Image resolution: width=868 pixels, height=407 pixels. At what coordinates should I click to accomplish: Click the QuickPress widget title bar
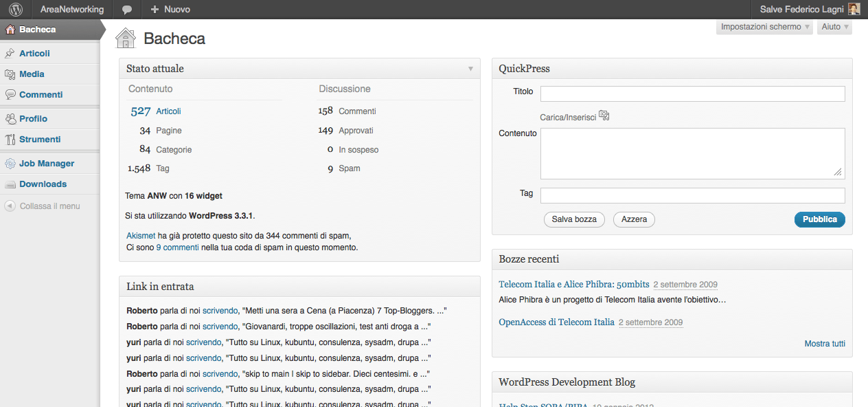tap(672, 69)
